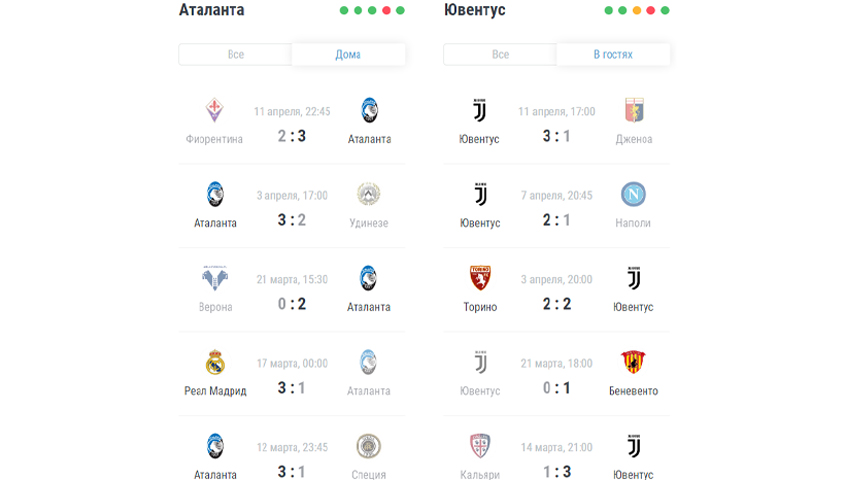Open the Verona team crest

point(214,278)
